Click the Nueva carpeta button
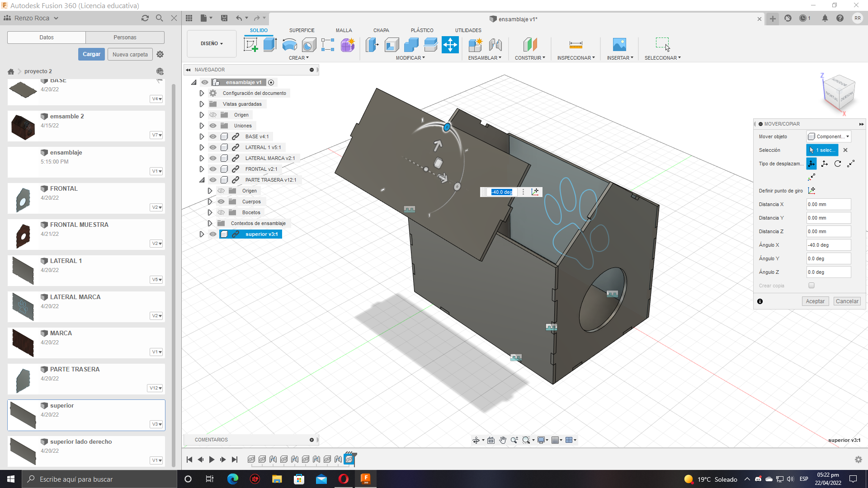 click(130, 54)
